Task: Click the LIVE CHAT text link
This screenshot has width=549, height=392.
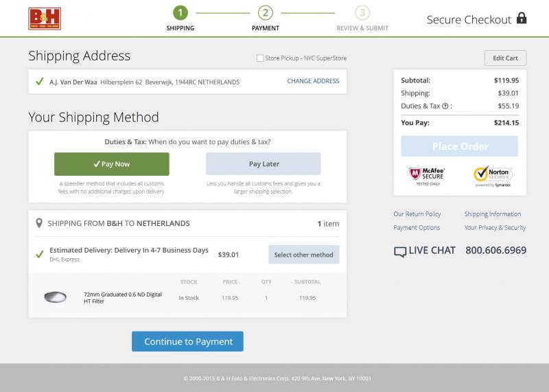Action: 432,251
